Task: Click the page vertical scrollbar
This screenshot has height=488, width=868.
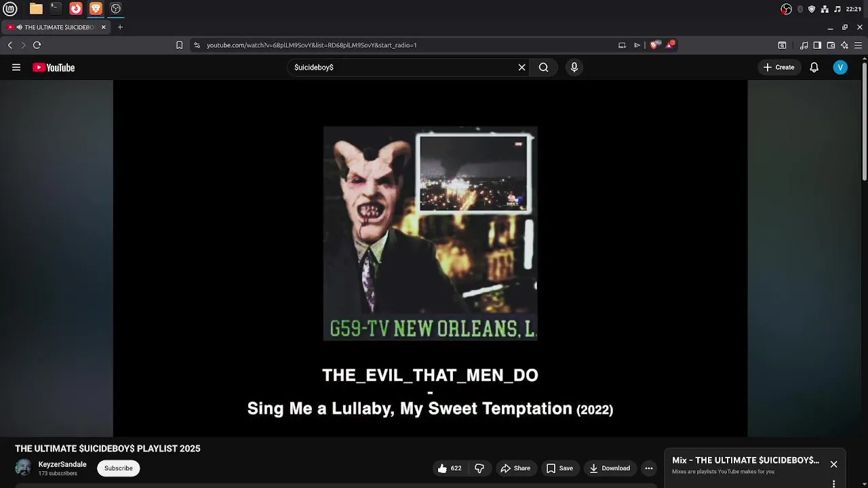Action: tap(865, 122)
